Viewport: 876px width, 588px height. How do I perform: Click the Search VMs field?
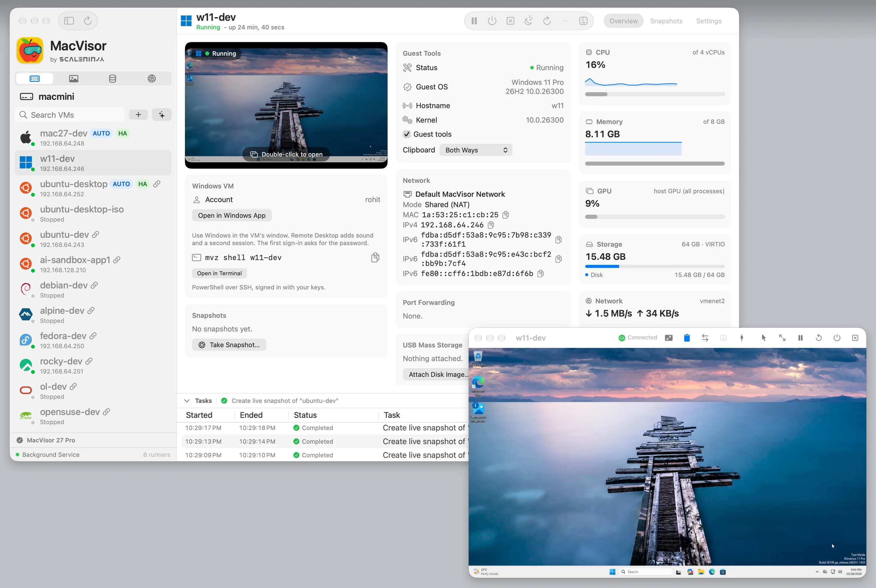pyautogui.click(x=70, y=115)
